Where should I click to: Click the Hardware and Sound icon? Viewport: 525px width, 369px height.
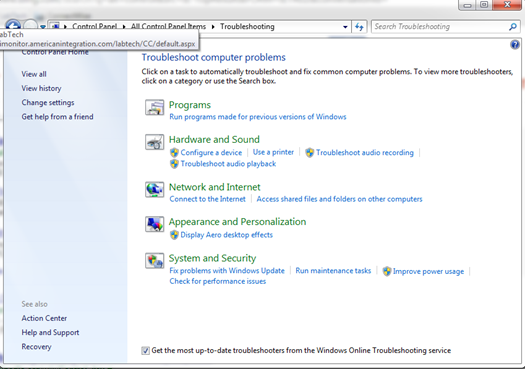point(154,142)
